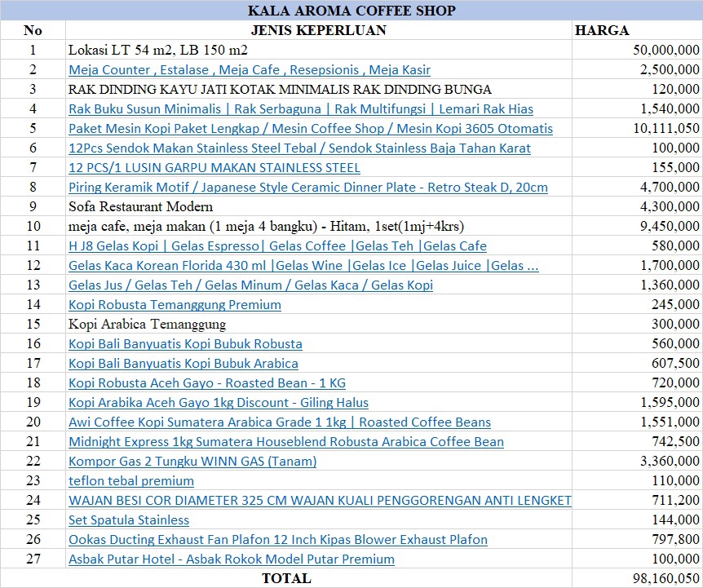The height and width of the screenshot is (588, 703).
Task: Open Kopi Bali Banyuatis Kopi Bubuk Arabica link
Action: click(183, 364)
